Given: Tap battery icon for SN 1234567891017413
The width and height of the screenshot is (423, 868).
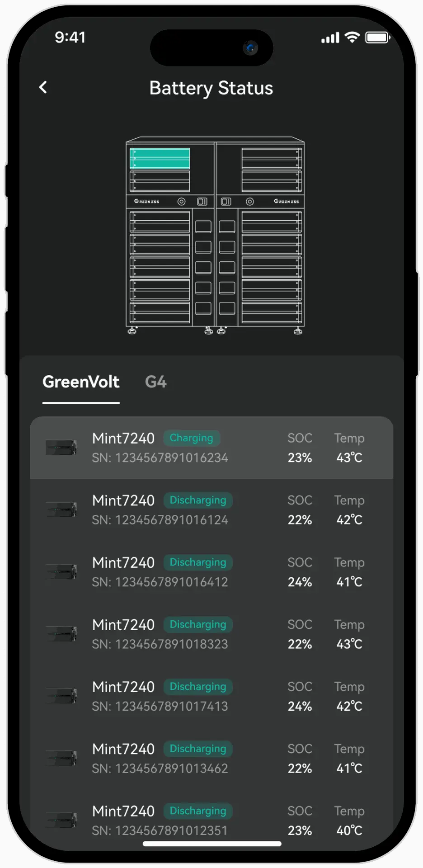Looking at the screenshot, I should coord(61,696).
